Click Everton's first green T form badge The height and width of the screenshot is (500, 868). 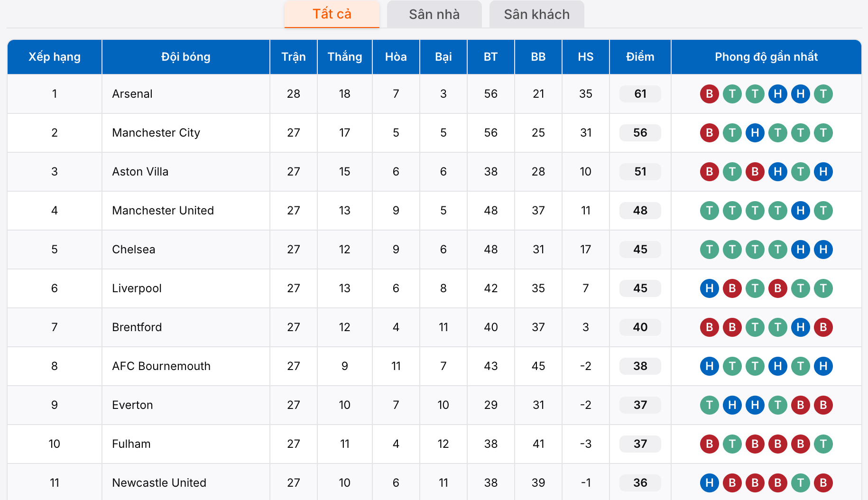pyautogui.click(x=709, y=405)
